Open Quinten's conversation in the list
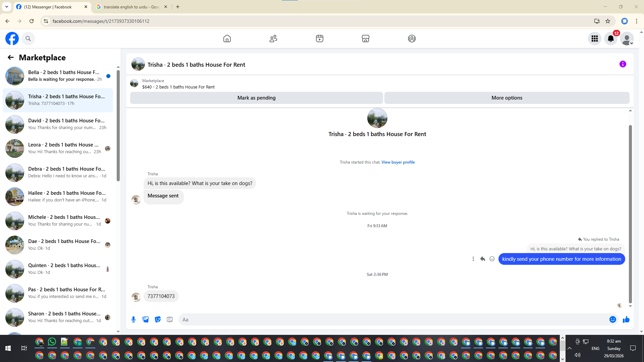This screenshot has height=362, width=644. 58,269
